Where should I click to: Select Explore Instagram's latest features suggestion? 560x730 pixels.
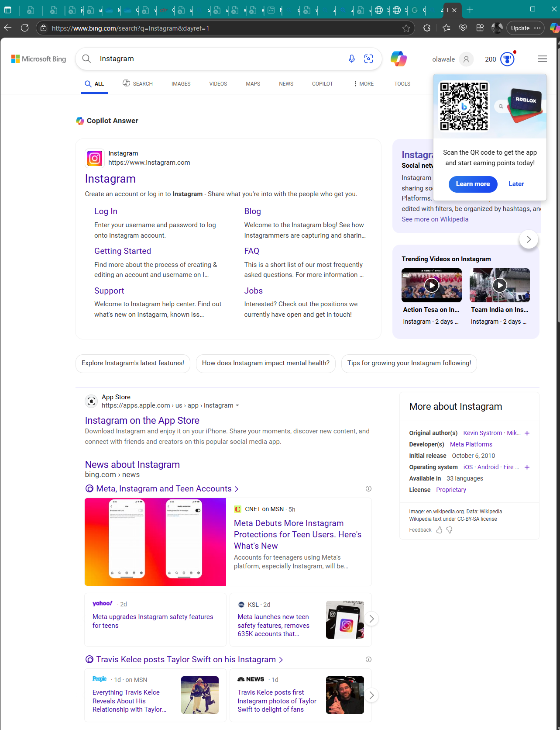[x=133, y=363]
